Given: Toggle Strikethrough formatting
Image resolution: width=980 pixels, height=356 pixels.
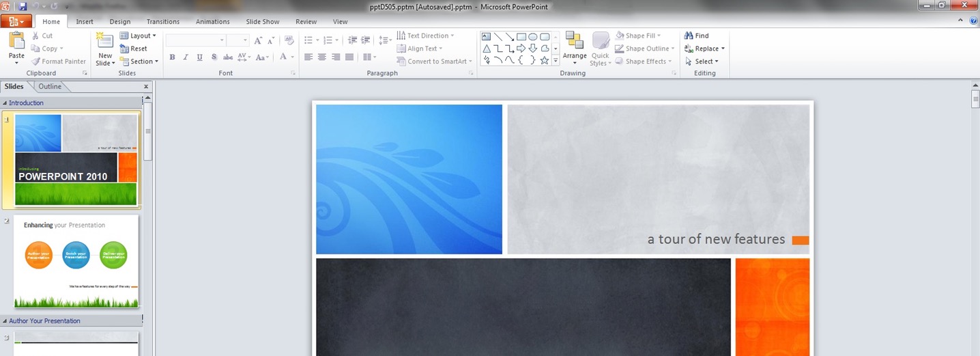Looking at the screenshot, I should click(x=228, y=57).
